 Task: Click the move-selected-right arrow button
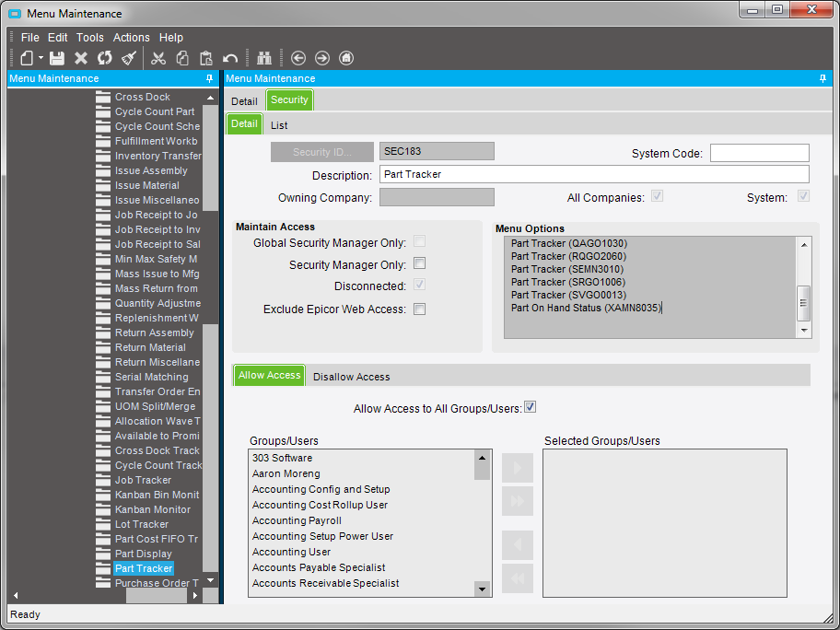point(518,468)
